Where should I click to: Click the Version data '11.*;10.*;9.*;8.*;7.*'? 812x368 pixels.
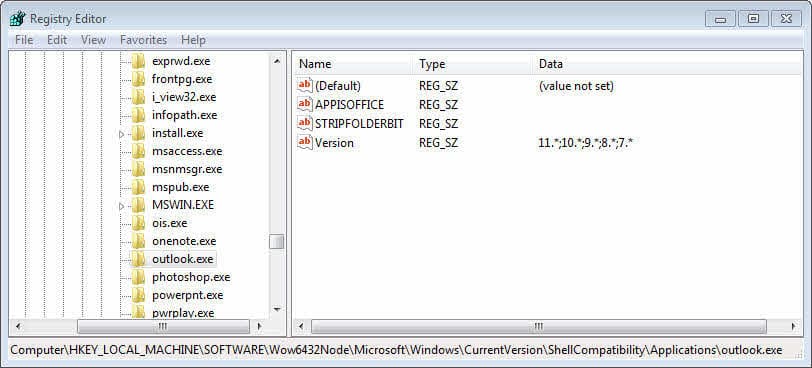[x=586, y=143]
